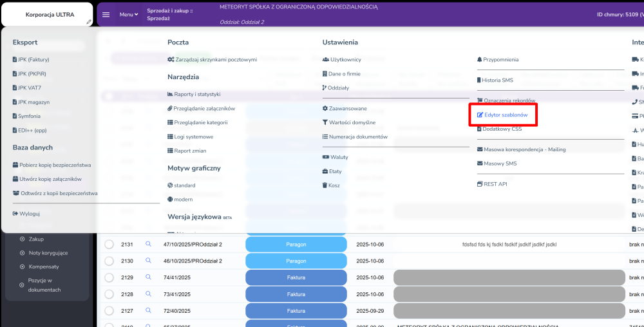This screenshot has height=327, width=644.
Task: Click Pobierz kopię bezpieczeństwa
Action: click(54, 165)
